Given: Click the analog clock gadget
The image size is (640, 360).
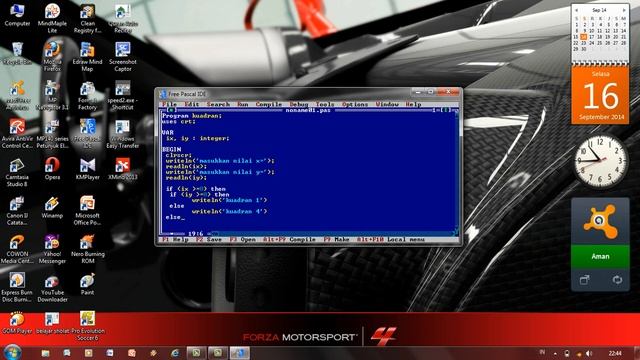Looking at the screenshot, I should click(600, 161).
